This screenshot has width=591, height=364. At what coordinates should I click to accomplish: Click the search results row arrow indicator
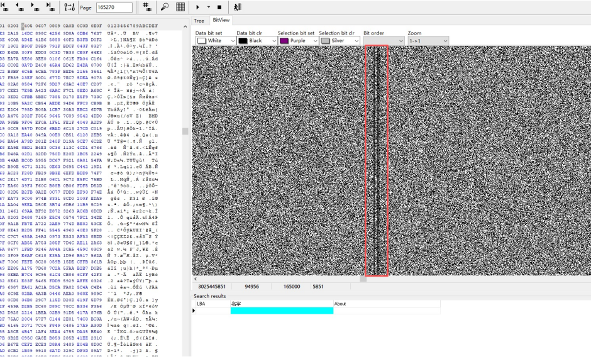tap(194, 311)
